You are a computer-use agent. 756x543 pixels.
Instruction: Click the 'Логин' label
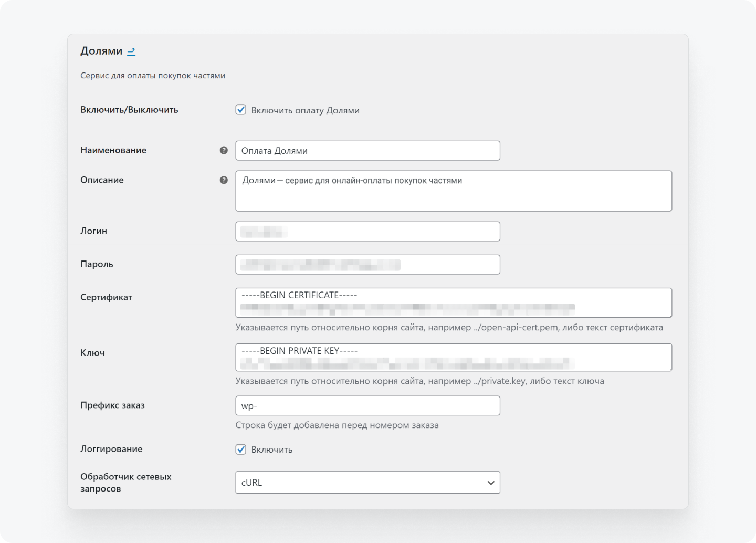[94, 231]
